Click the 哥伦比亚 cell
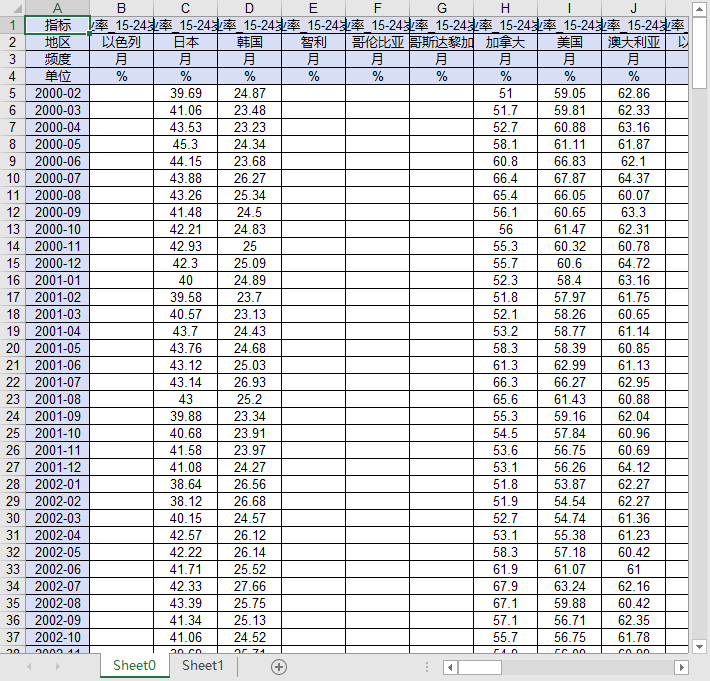Image resolution: width=710 pixels, height=681 pixels. [378, 42]
